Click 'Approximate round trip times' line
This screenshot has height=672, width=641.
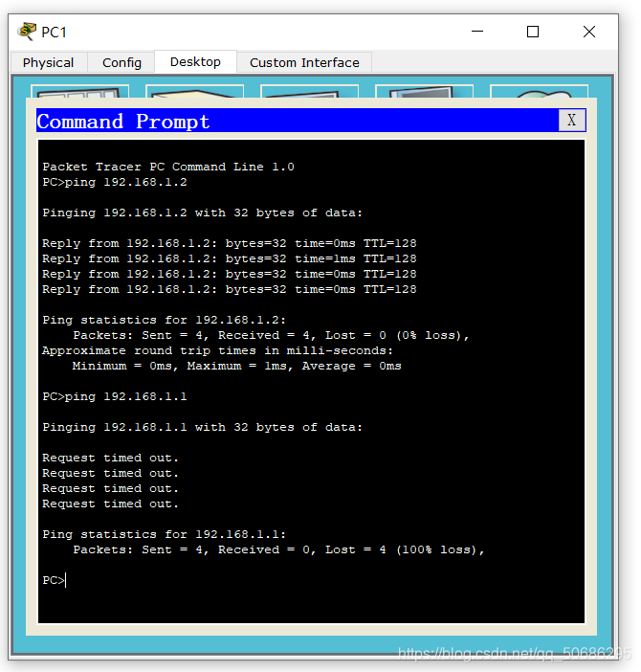[217, 350]
